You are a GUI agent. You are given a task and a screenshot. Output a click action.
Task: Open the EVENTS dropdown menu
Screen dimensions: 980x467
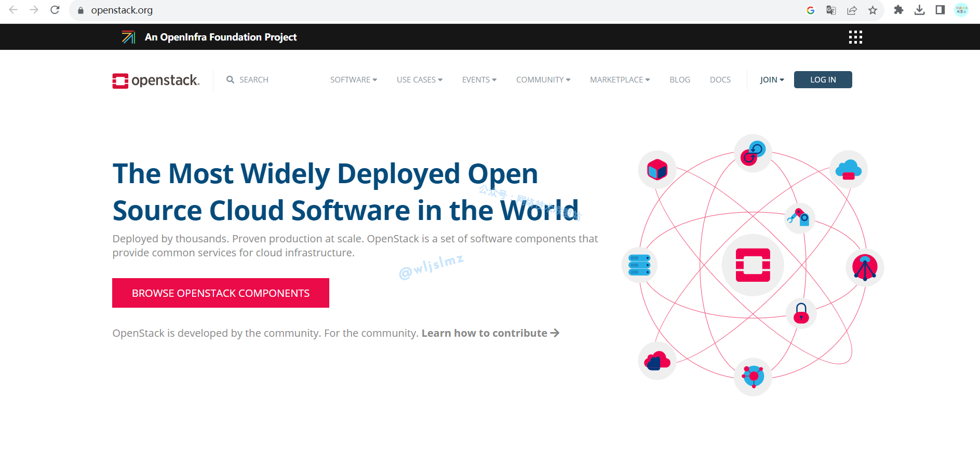479,79
